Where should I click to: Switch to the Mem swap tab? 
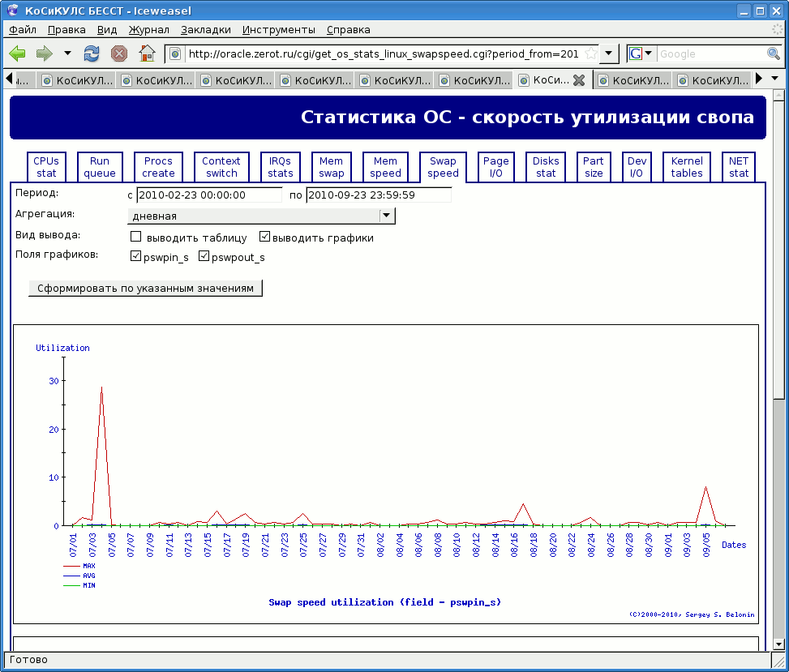pos(331,167)
